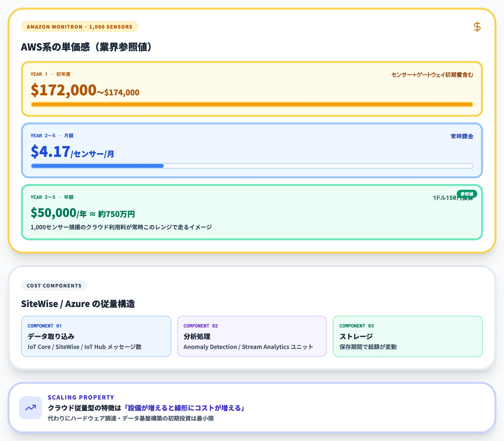Click the YEAR 1 · 初年度 label
The image size is (504, 441).
pos(51,74)
